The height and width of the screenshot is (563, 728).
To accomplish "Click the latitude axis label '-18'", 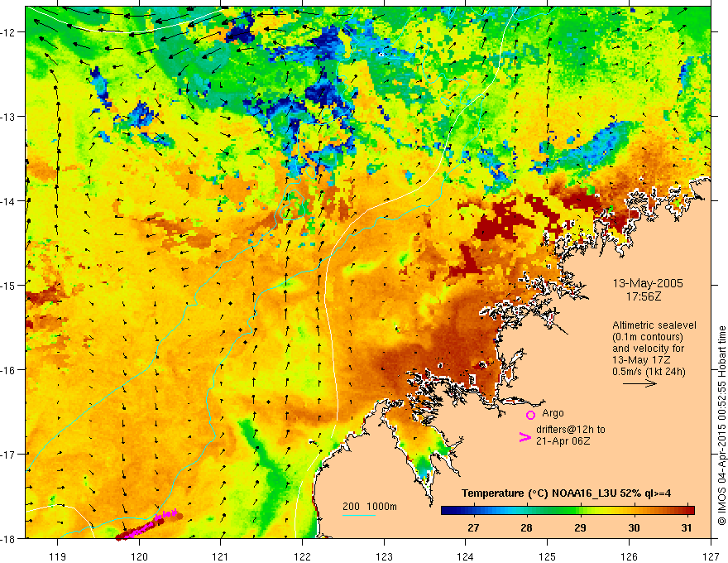I will [9, 538].
